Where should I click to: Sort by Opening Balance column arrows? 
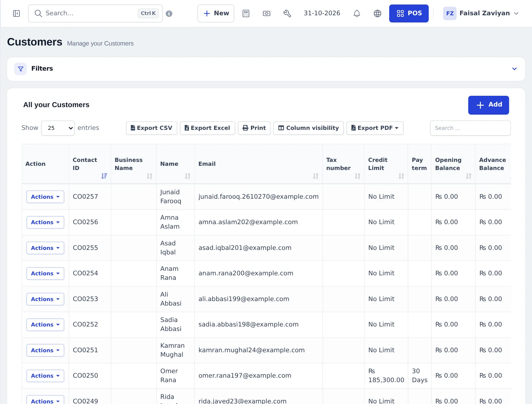pos(469,176)
